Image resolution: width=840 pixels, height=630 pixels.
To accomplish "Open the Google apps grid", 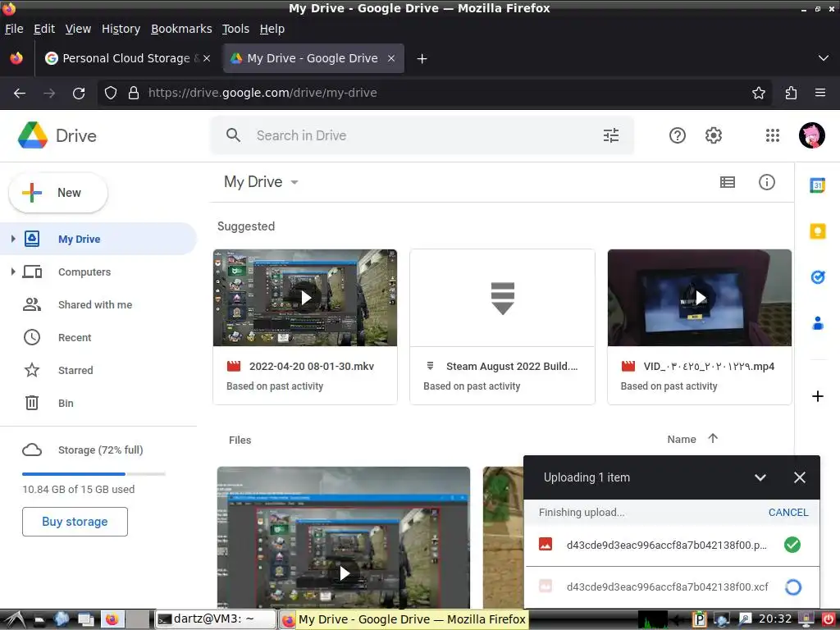I will coord(772,135).
